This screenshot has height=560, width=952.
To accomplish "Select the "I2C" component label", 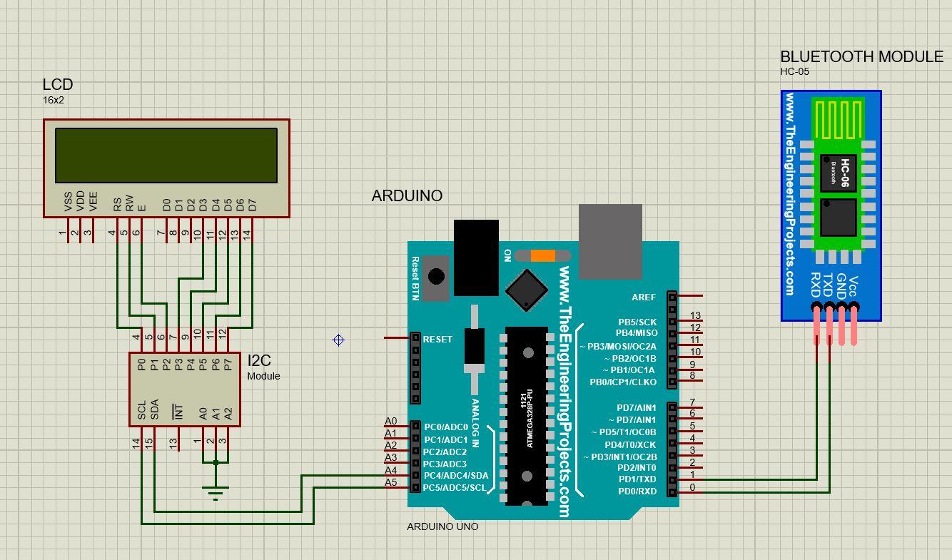I will tap(260, 361).
